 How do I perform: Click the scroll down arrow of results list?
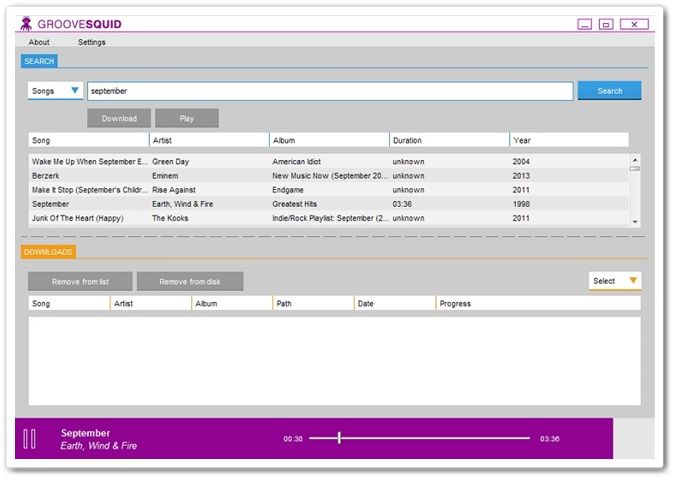click(635, 222)
